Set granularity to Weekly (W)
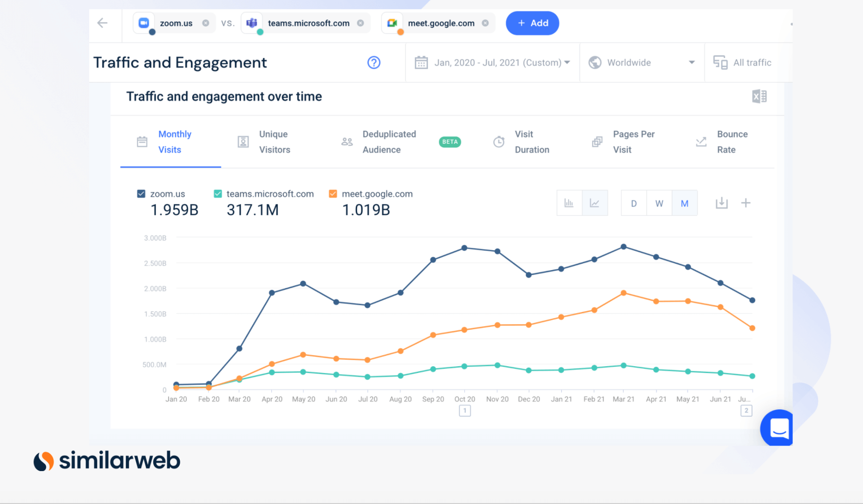Viewport: 863px width, 504px height. [x=659, y=203]
